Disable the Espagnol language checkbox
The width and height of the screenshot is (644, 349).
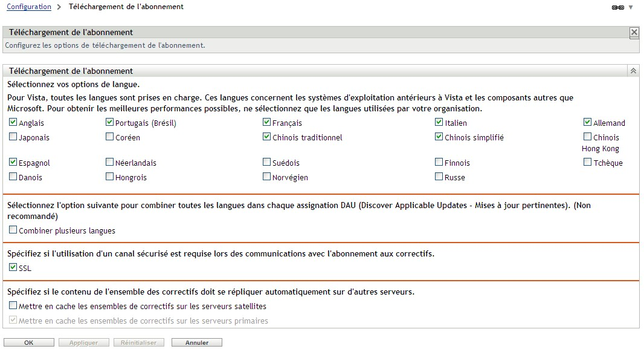click(13, 162)
